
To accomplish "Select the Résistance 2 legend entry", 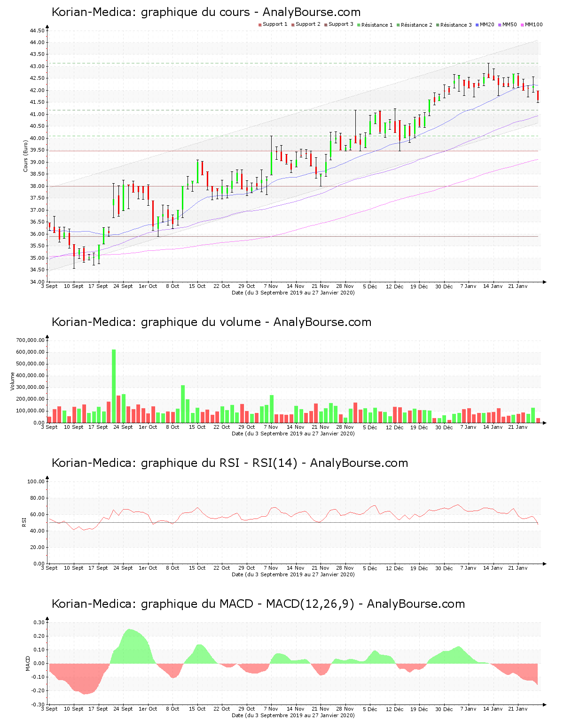I will (x=415, y=24).
